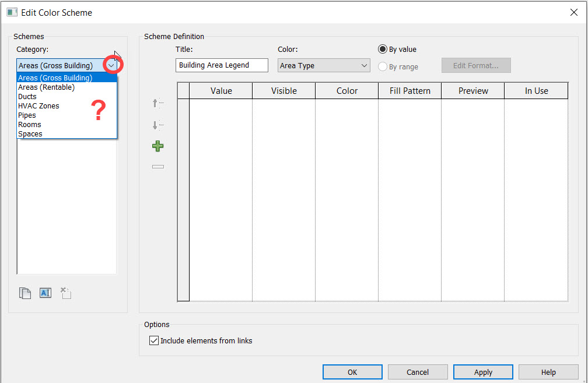This screenshot has width=588, height=383.
Task: Click the Remove value icon
Action: click(x=157, y=166)
